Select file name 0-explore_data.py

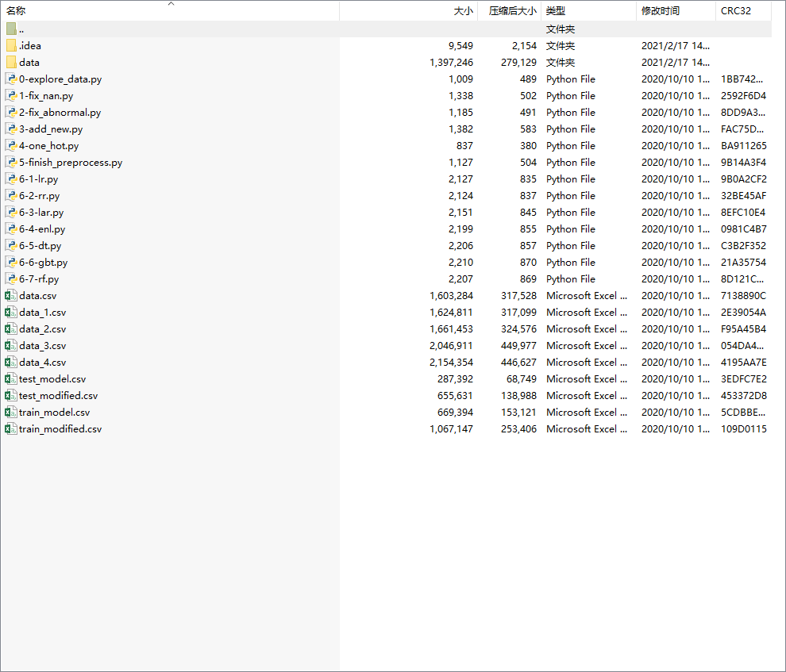[x=60, y=79]
